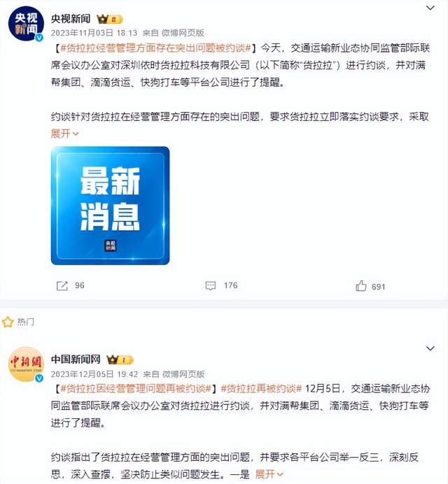The width and height of the screenshot is (448, 484).
Task: Click the crown badge beside 中国新闻网
Action: (120, 360)
